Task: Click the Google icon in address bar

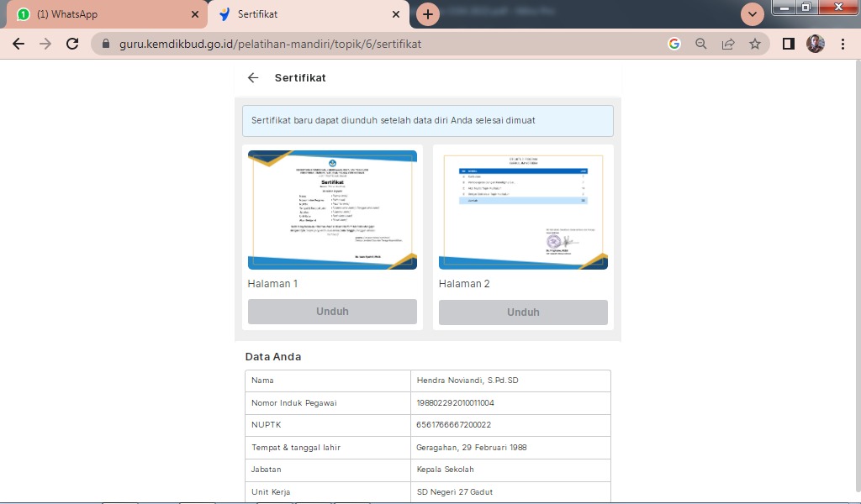Action: [674, 44]
